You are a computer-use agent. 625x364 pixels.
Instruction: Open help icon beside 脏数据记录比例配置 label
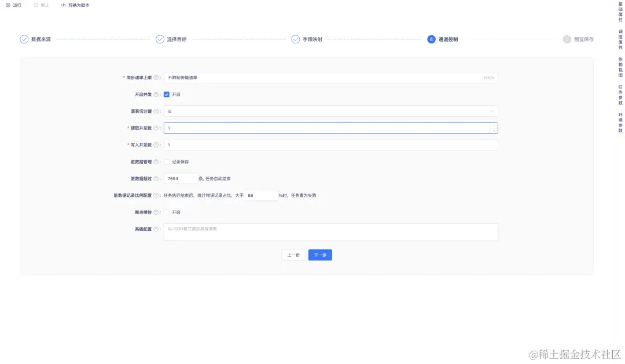[156, 196]
